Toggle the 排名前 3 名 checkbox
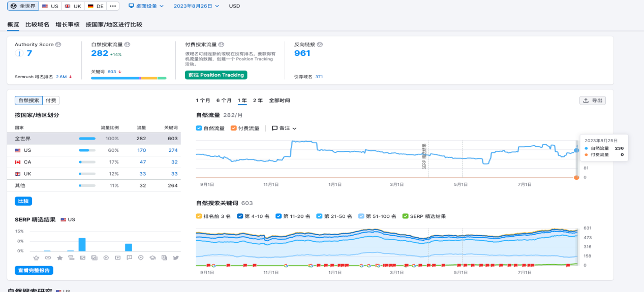Viewport: 644px width, 292px height. coord(199,216)
